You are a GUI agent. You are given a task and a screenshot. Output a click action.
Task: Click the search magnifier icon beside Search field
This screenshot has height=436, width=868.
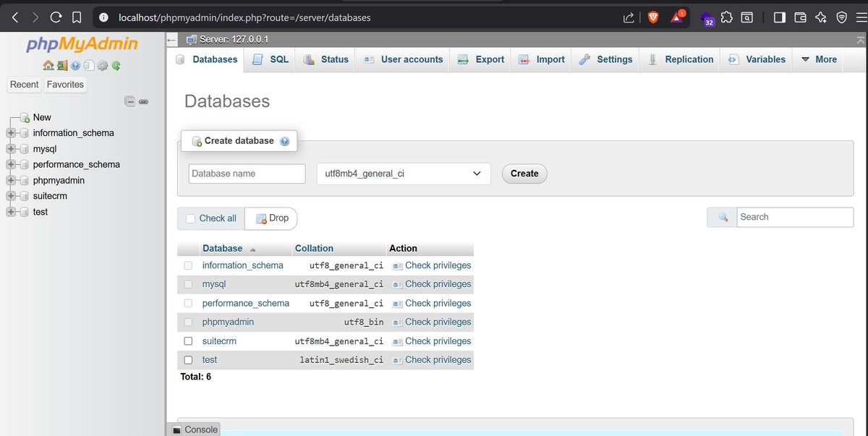[x=722, y=217]
